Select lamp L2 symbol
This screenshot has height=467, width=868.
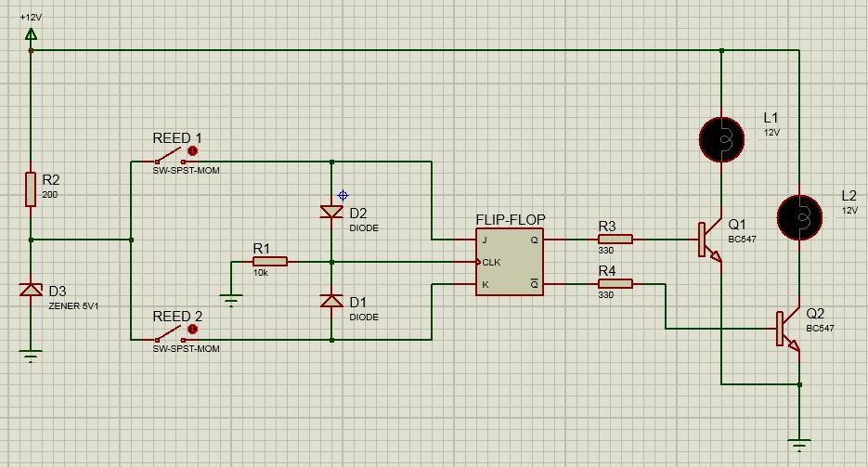pos(799,217)
